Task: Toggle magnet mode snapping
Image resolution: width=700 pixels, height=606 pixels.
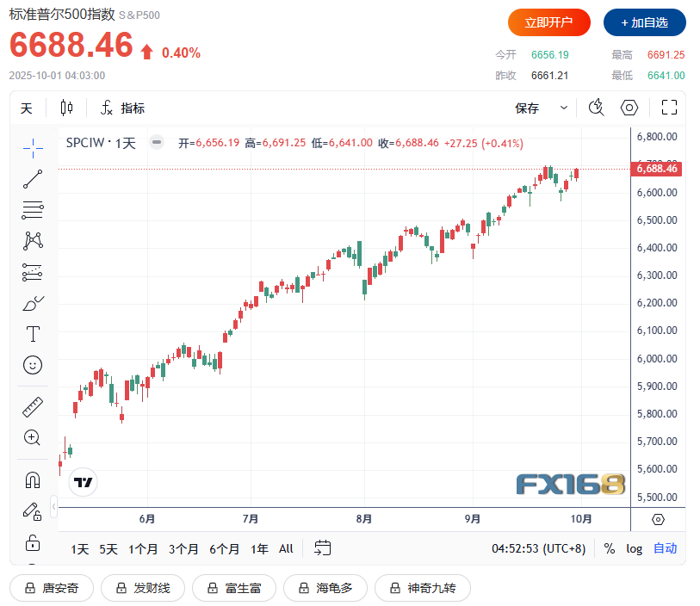Action: (33, 480)
